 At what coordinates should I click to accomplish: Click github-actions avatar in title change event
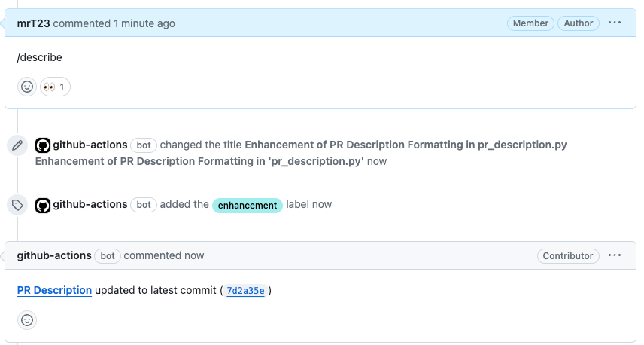[x=43, y=145]
